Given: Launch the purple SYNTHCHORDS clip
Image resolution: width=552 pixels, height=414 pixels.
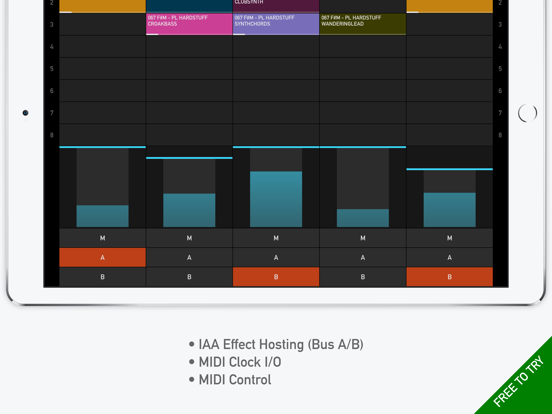Looking at the screenshot, I should 276,24.
